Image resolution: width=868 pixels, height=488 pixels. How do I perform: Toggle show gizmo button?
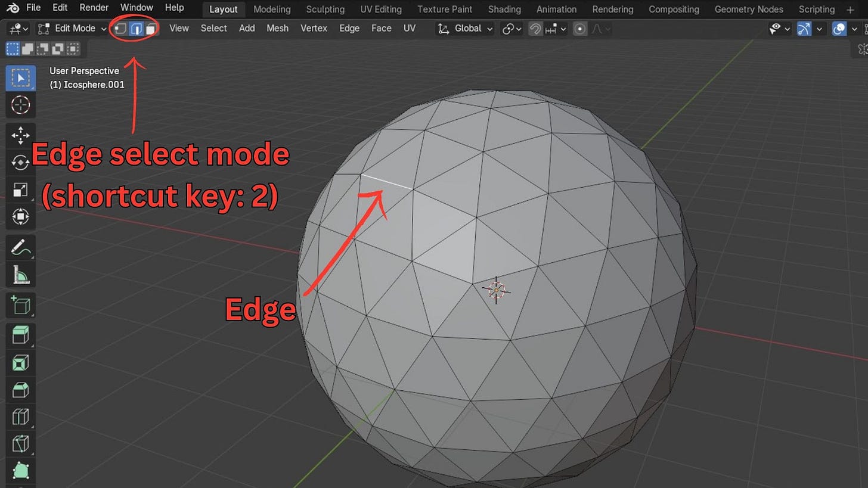point(804,29)
